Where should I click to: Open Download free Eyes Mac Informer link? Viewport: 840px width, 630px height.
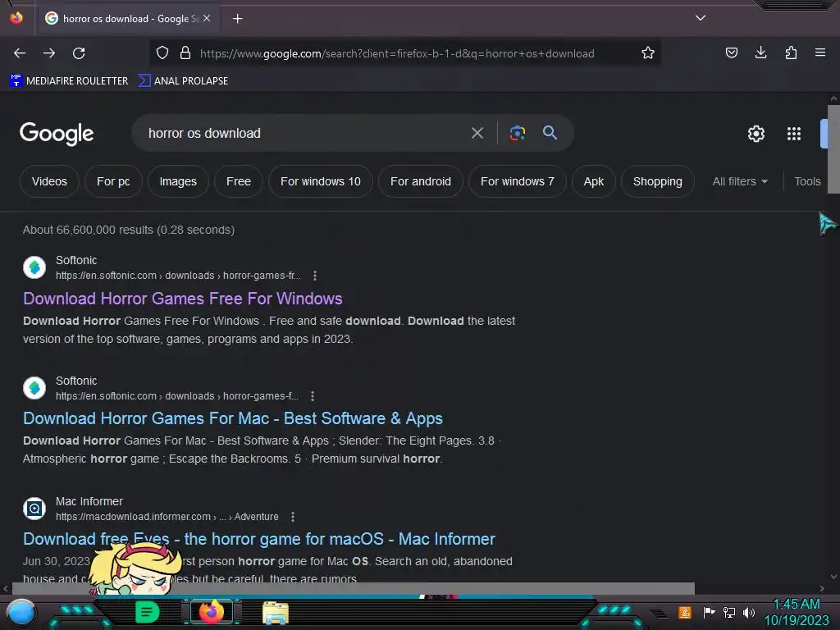(x=258, y=539)
